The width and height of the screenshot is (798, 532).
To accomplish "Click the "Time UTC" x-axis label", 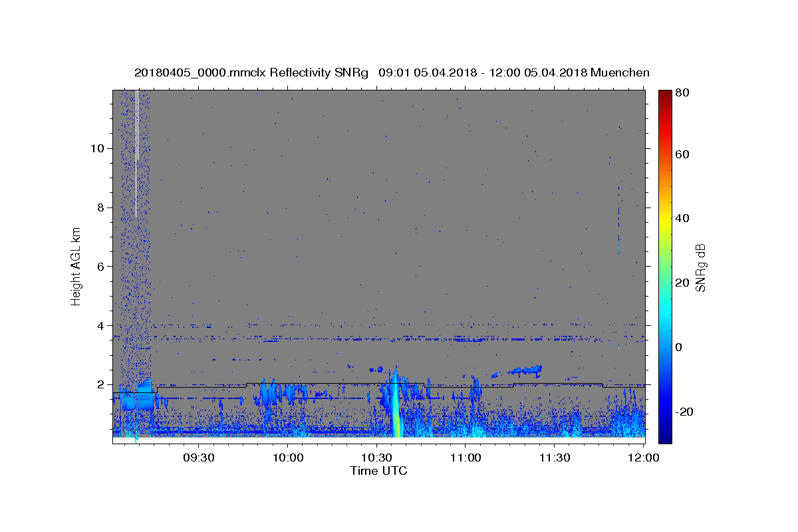I will click(x=378, y=471).
